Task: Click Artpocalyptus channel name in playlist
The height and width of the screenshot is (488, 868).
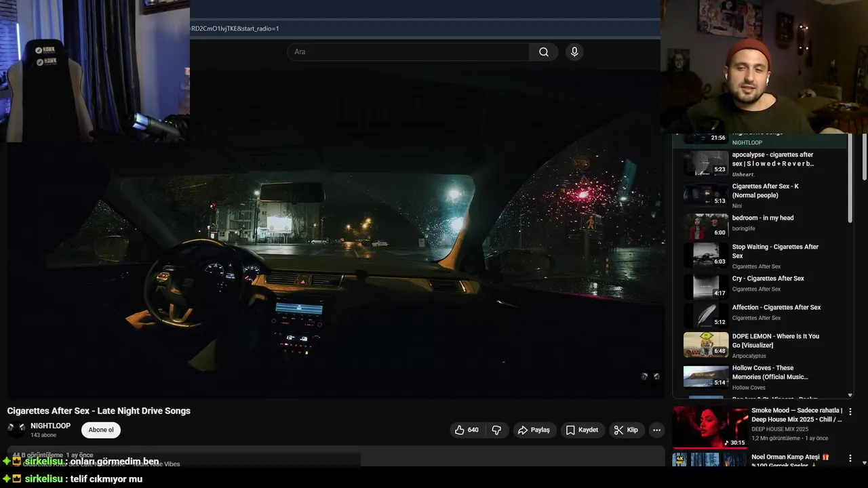Action: point(749,356)
